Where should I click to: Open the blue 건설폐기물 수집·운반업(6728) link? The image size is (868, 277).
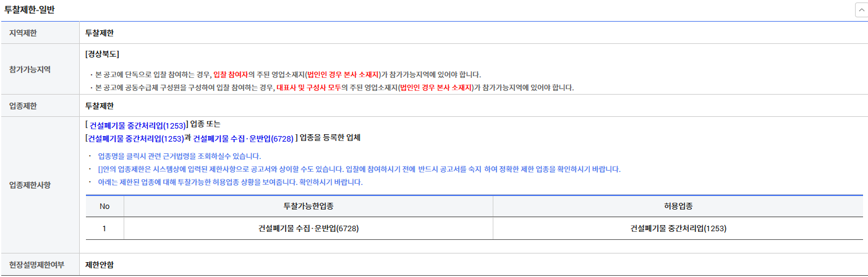click(243, 138)
